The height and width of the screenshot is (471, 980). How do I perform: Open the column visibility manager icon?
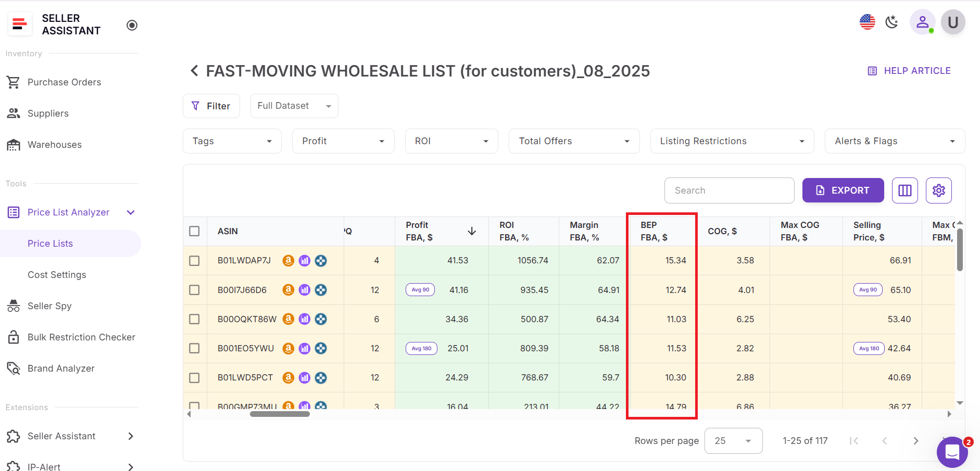(904, 190)
